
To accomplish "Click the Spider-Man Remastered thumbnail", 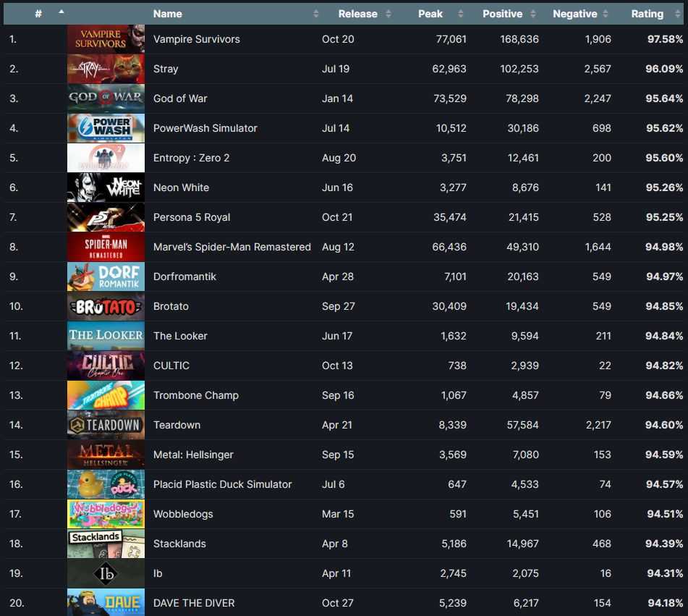I will [106, 247].
